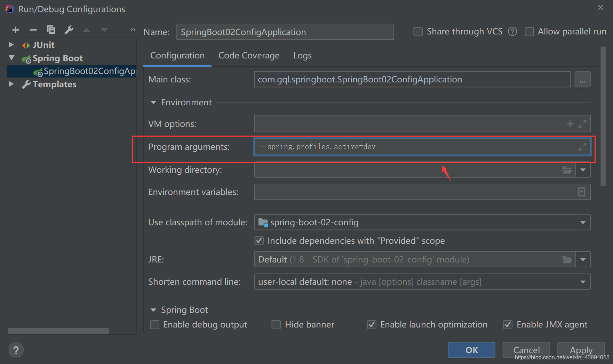Open JRE selection dropdown arrow
The width and height of the screenshot is (613, 364).
tap(583, 259)
